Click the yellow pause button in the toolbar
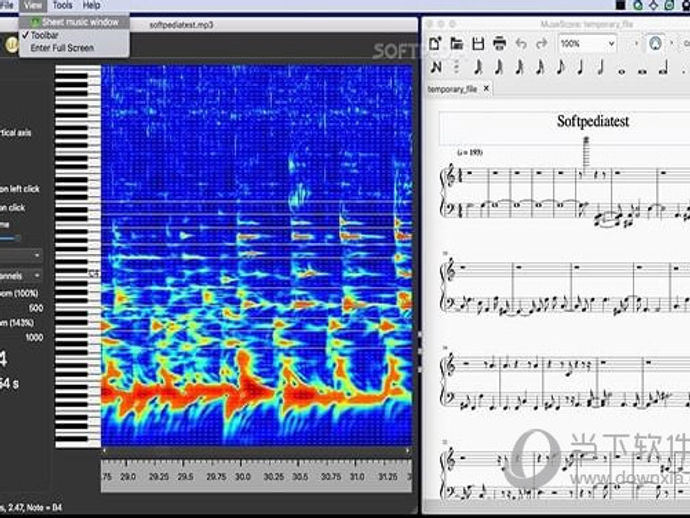 click(11, 44)
